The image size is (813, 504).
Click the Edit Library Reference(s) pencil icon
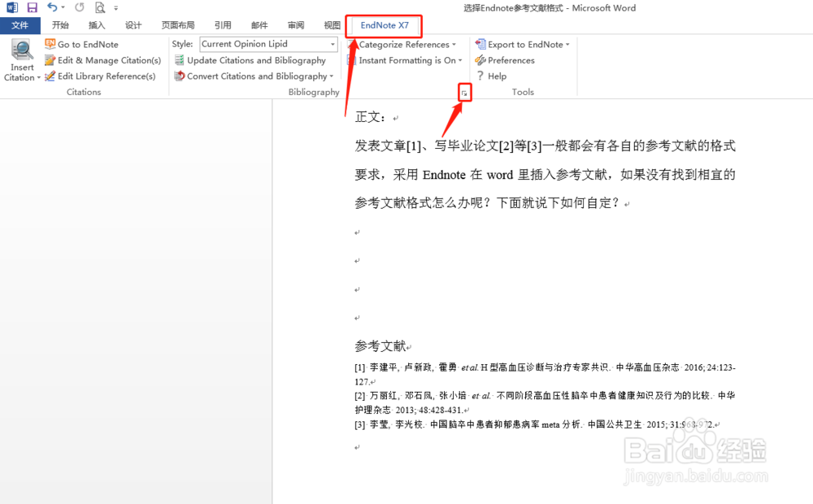pos(50,76)
